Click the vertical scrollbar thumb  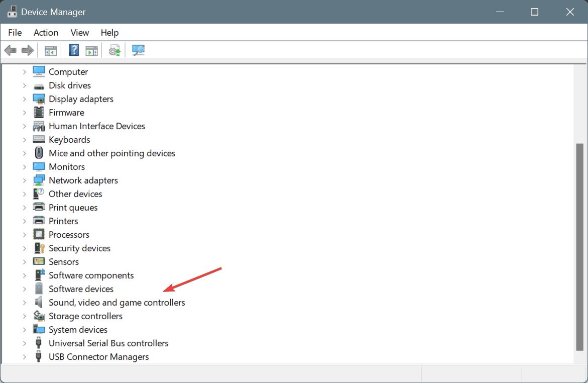pyautogui.click(x=580, y=247)
